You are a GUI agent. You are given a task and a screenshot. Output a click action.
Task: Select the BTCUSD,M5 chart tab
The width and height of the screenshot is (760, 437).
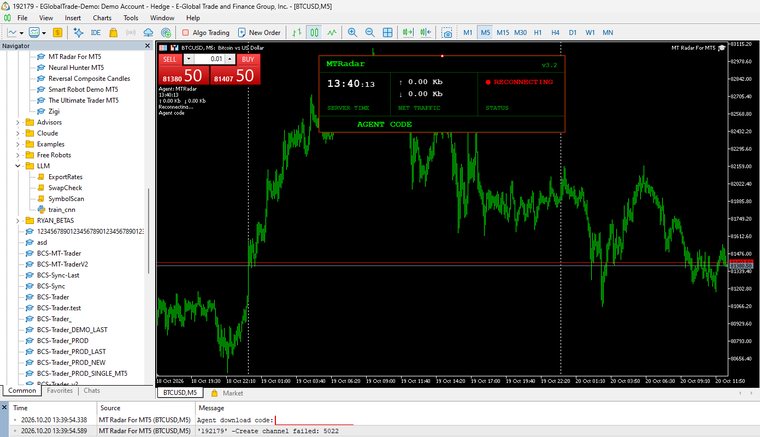tap(180, 393)
